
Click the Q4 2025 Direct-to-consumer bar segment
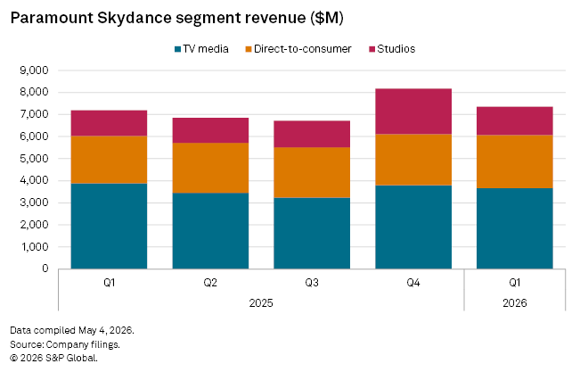click(413, 160)
